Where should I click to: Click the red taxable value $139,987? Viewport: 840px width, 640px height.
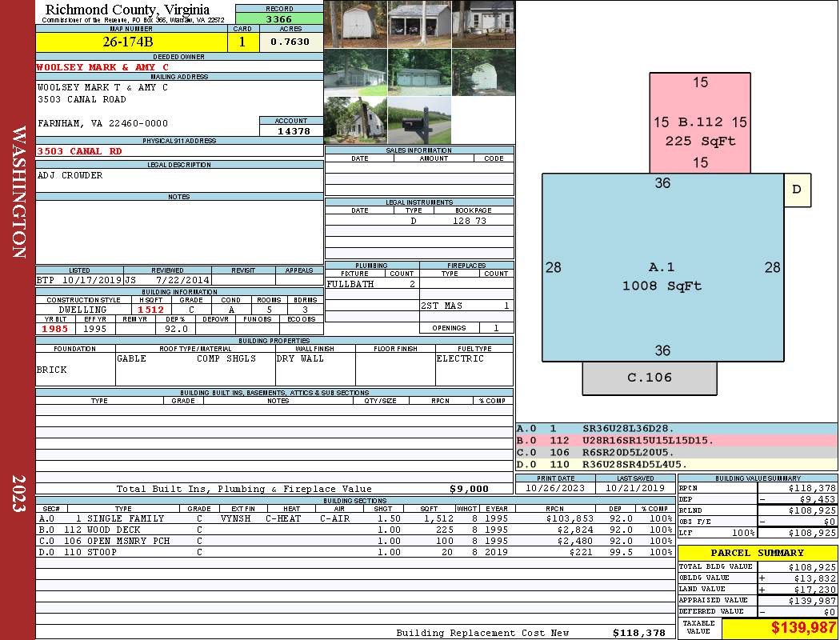pos(779,628)
